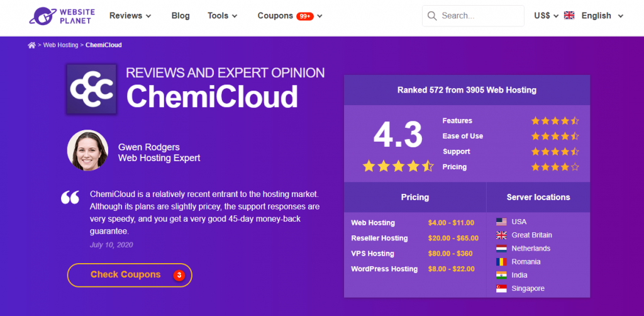Click Ranked 572 from 3905 Web Hosting
Screen dimensions: 644x316
pos(467,90)
